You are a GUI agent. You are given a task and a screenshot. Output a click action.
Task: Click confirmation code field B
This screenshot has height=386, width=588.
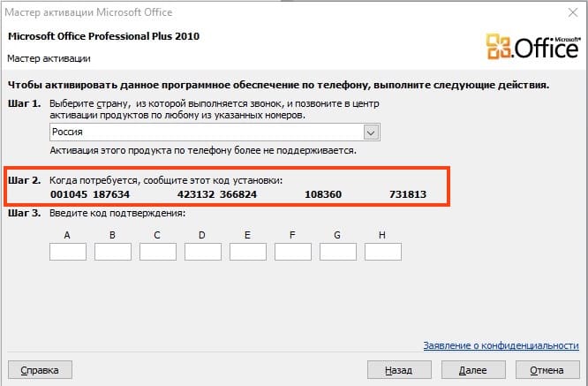point(113,252)
